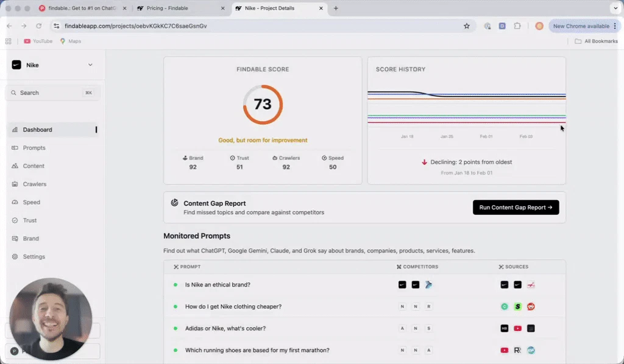This screenshot has height=364, width=624.
Task: Open prompt about first marathon running shoes
Action: [x=257, y=350]
